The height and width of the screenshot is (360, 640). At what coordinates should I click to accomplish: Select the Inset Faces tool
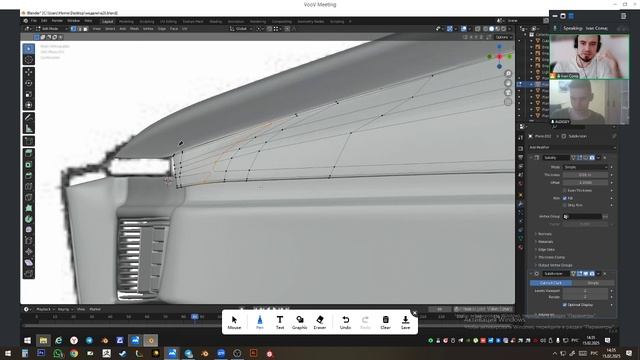(x=29, y=164)
